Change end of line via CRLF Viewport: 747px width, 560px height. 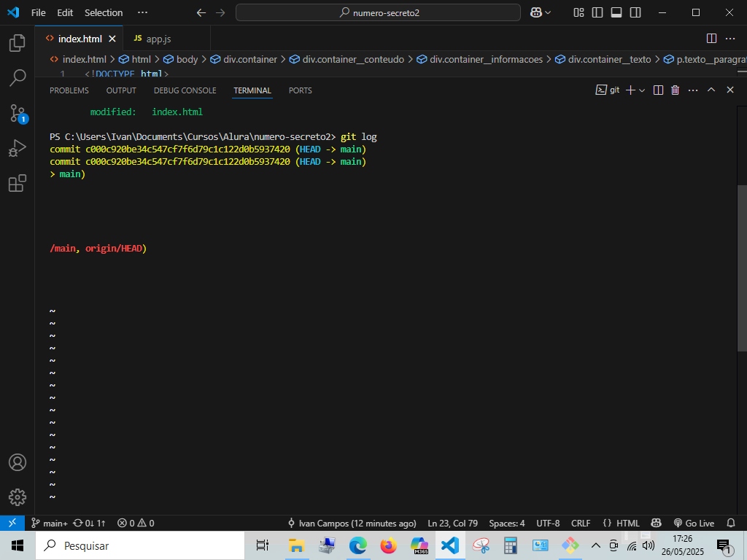click(581, 523)
